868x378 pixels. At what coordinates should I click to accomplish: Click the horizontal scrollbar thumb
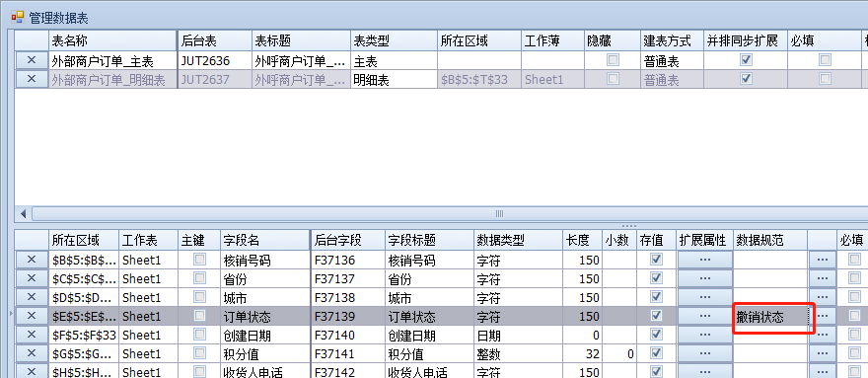[x=499, y=214]
